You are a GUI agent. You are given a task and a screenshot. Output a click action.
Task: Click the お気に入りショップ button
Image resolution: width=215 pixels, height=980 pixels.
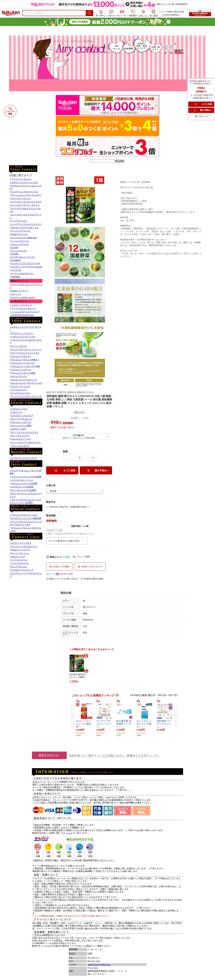(x=90, y=566)
